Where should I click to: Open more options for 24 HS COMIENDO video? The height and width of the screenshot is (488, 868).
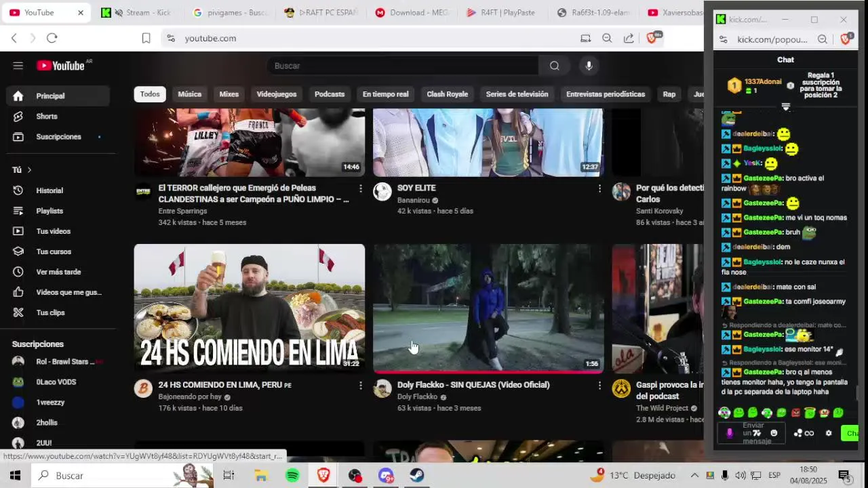pos(361,385)
